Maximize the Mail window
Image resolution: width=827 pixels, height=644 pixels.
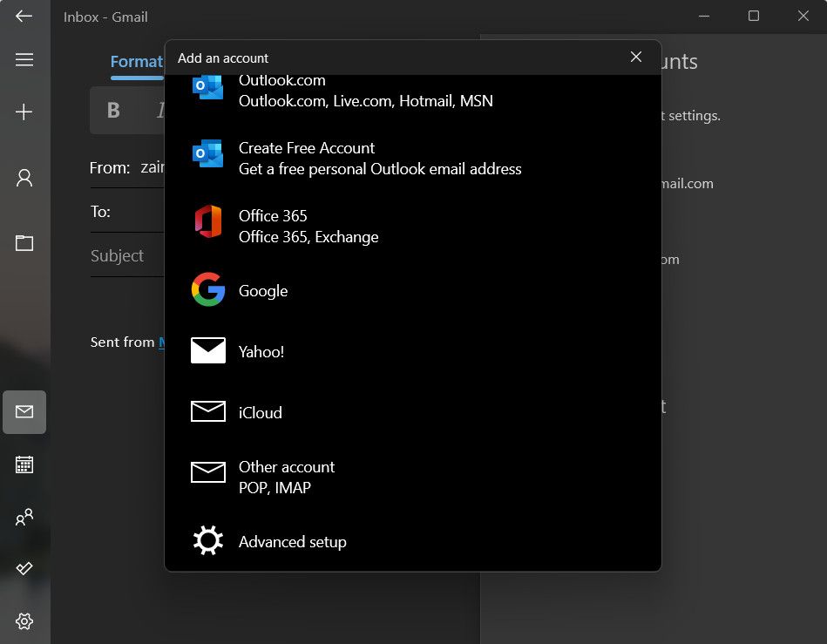(754, 17)
